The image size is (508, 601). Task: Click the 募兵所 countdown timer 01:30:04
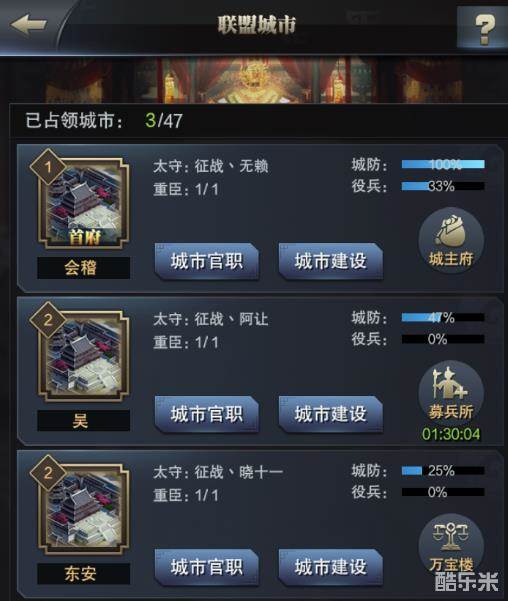tap(451, 434)
